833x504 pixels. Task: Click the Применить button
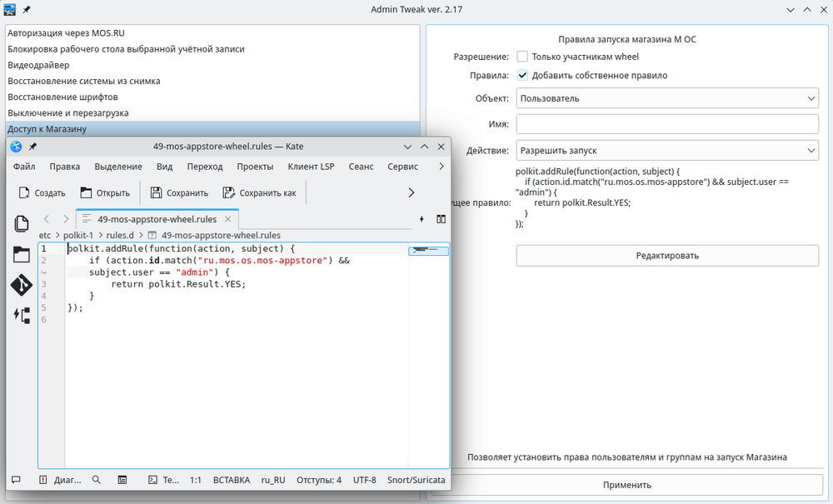coord(626,485)
